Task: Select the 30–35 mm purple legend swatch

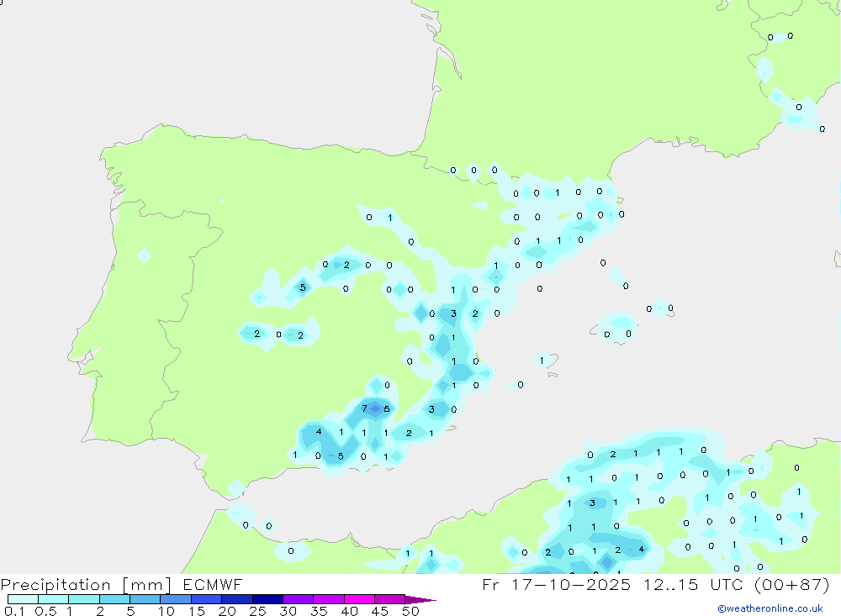Action: pyautogui.click(x=299, y=599)
